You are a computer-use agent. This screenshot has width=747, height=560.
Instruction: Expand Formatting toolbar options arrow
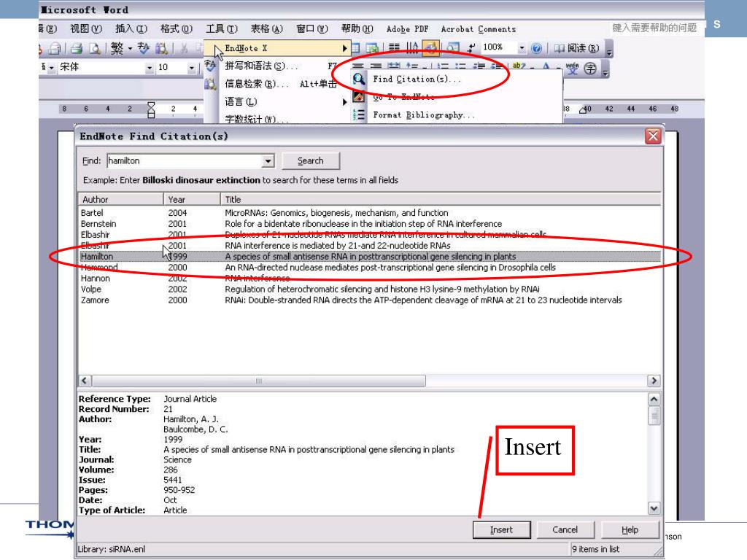[605, 69]
